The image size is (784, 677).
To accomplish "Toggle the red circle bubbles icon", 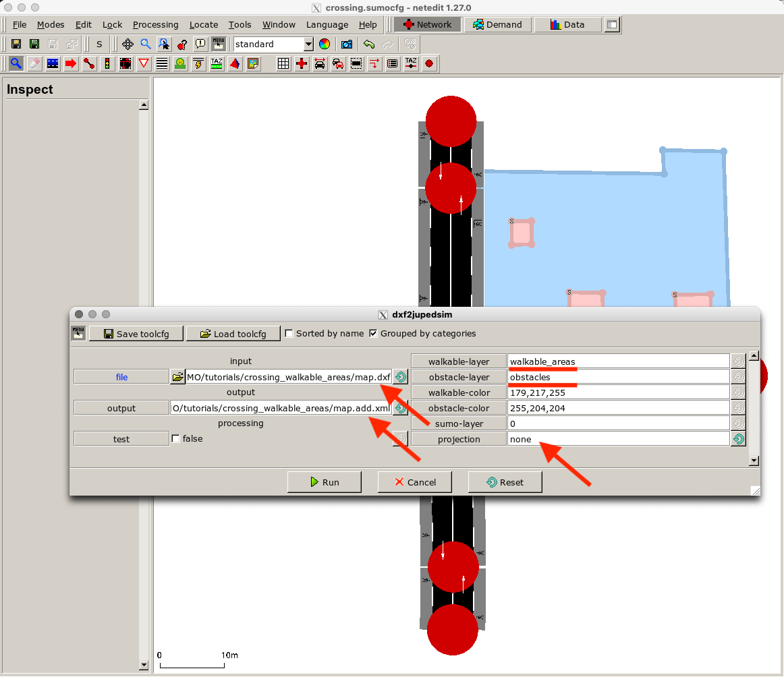I will coord(429,63).
